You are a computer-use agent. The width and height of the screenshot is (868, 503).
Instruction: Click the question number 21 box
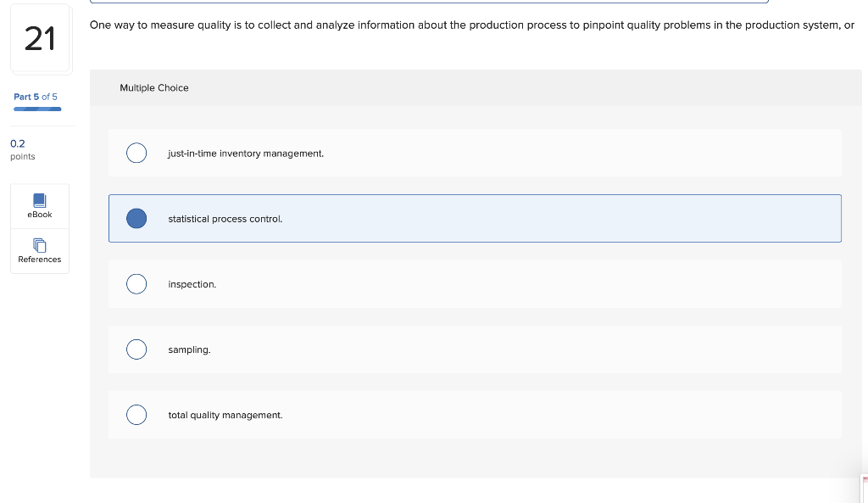tap(40, 39)
